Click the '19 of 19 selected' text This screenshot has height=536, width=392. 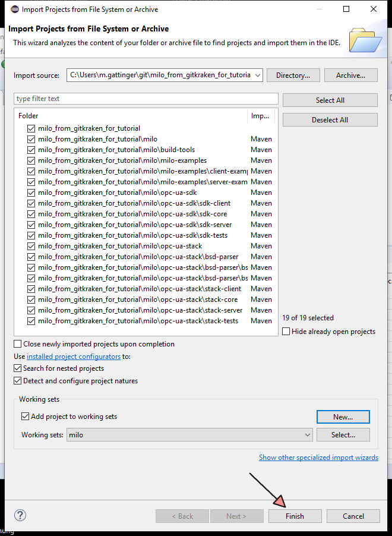[x=308, y=318]
